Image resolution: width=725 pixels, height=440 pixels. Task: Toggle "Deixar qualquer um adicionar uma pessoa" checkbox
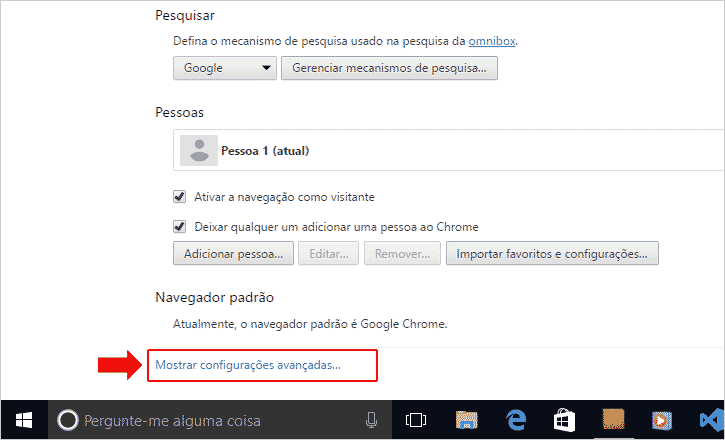click(180, 226)
